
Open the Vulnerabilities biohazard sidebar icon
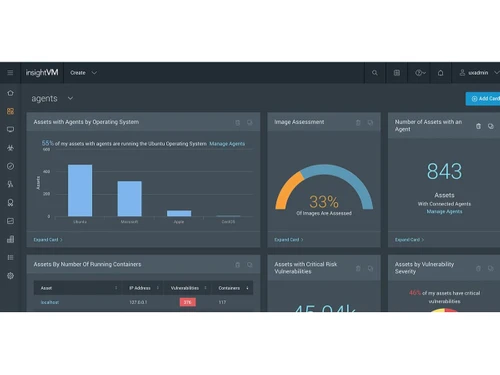(10, 148)
